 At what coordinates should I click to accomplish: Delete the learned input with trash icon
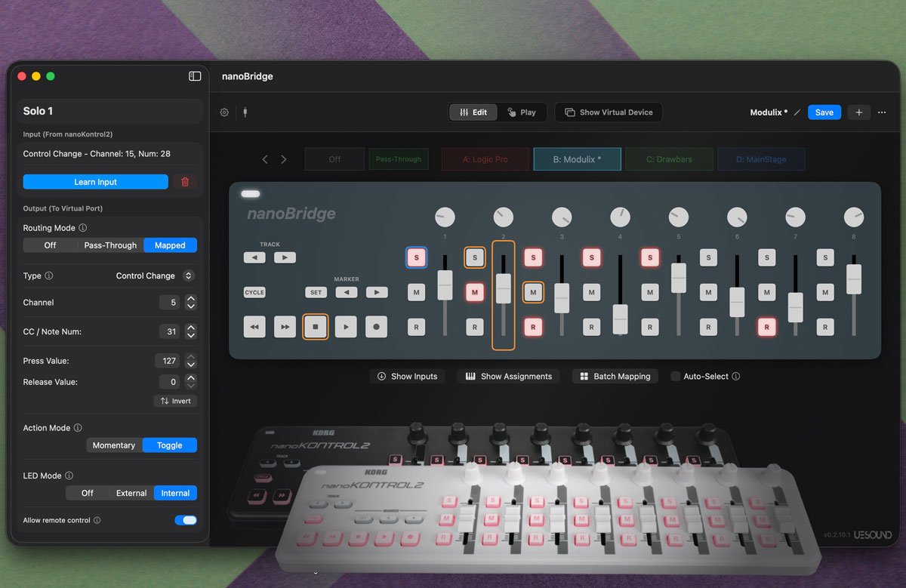coord(185,182)
